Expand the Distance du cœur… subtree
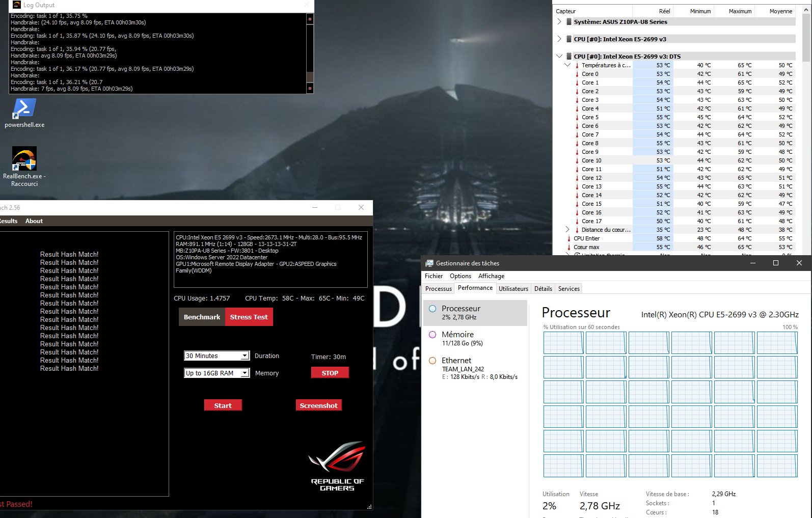Viewport: 812px width, 518px height. [x=567, y=230]
